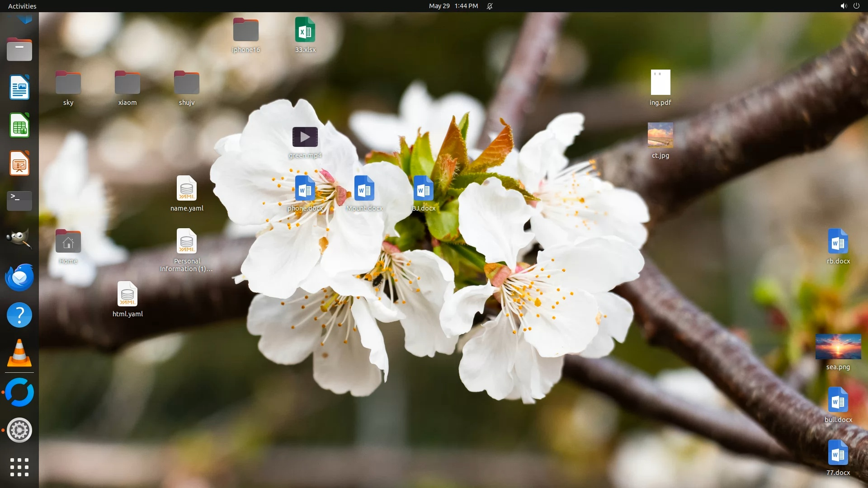The height and width of the screenshot is (488, 868).
Task: Open the Help question mark icon
Action: point(19,315)
